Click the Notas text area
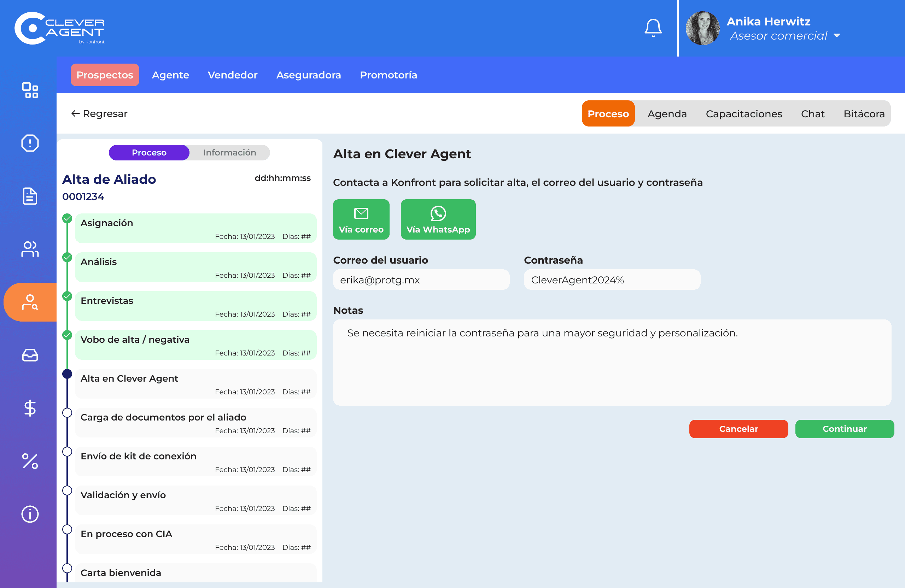 coord(612,363)
